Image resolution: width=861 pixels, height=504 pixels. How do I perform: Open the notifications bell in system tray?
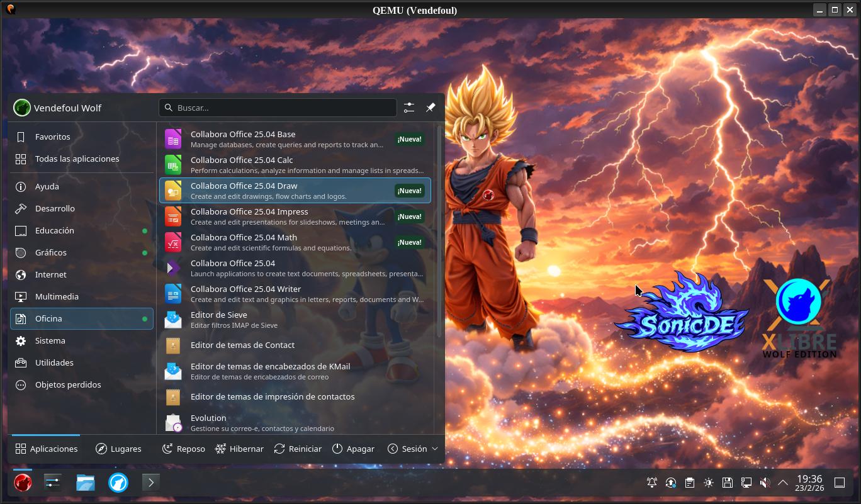pyautogui.click(x=652, y=483)
